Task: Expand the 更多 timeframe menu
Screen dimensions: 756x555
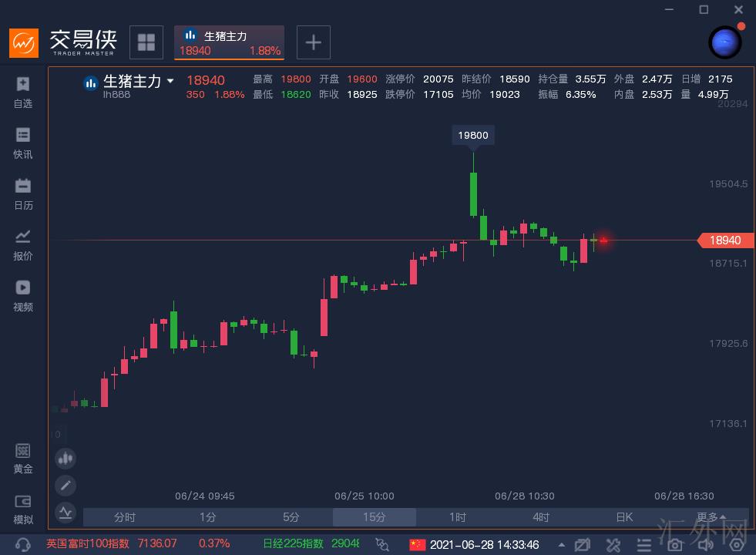Action: 711,517
